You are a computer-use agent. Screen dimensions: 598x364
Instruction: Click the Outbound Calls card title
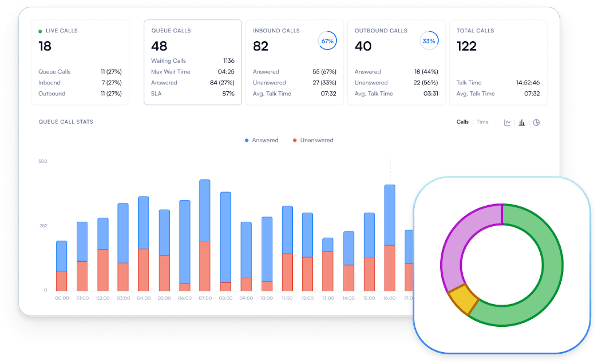381,30
